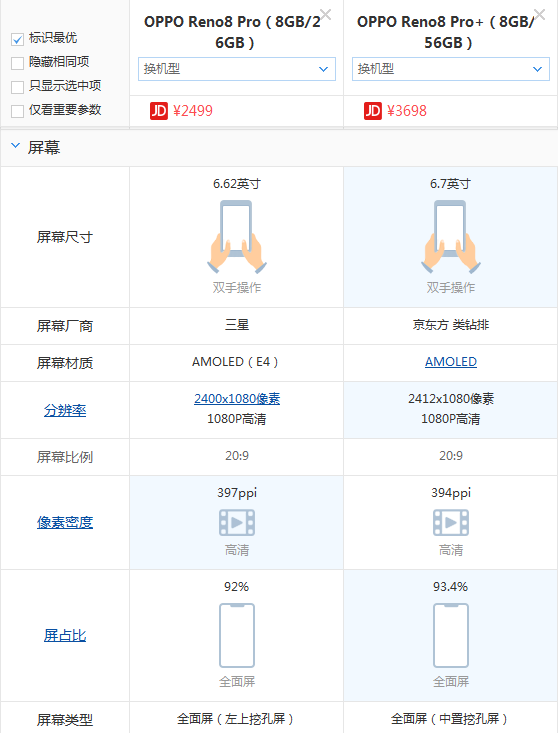Open 换机型 dropdown for Reno8 Pro
Screen dimensions: 558x733
coord(237,69)
